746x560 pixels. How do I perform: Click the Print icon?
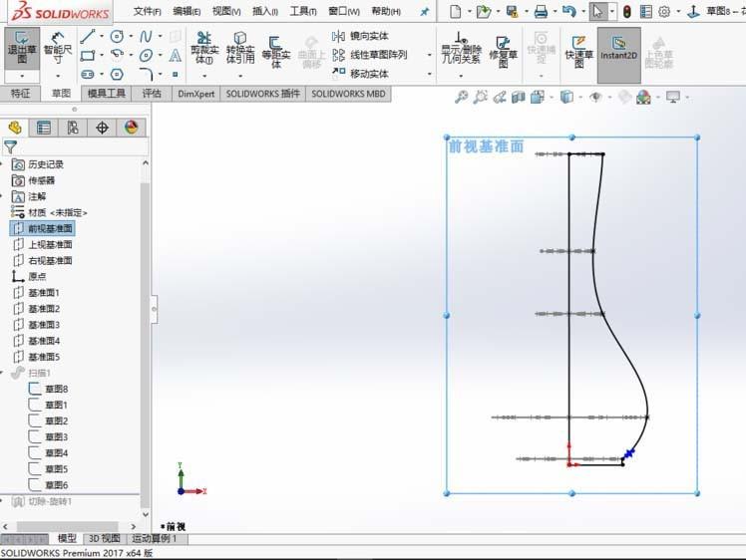point(541,11)
